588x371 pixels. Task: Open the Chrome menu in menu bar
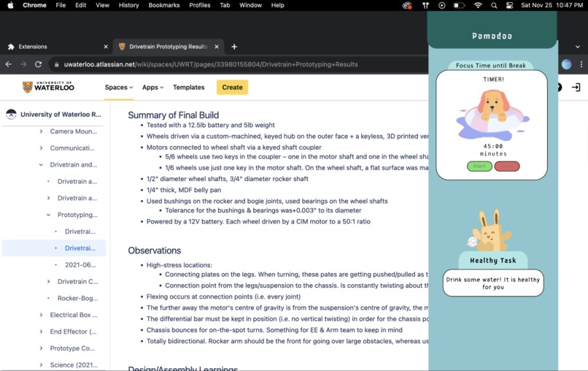(34, 5)
